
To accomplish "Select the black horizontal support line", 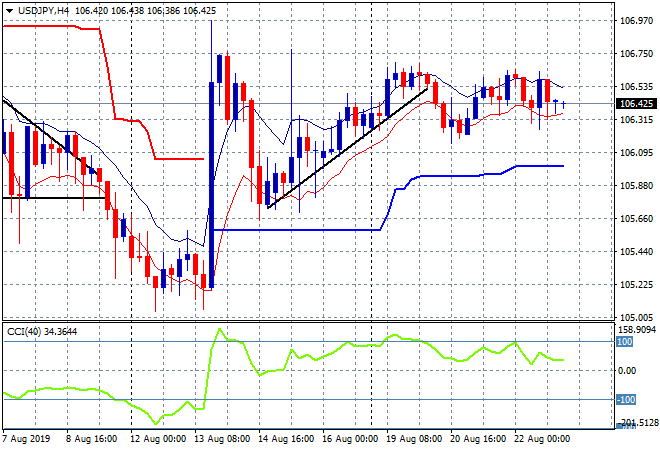I will tap(53, 198).
